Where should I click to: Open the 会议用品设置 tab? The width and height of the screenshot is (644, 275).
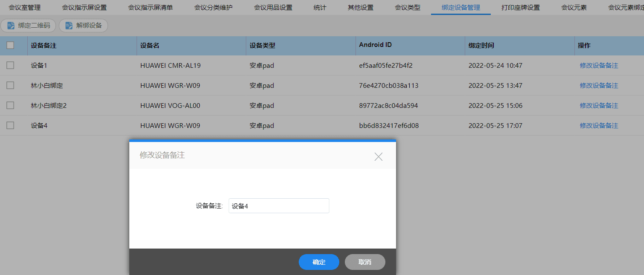[x=273, y=7]
